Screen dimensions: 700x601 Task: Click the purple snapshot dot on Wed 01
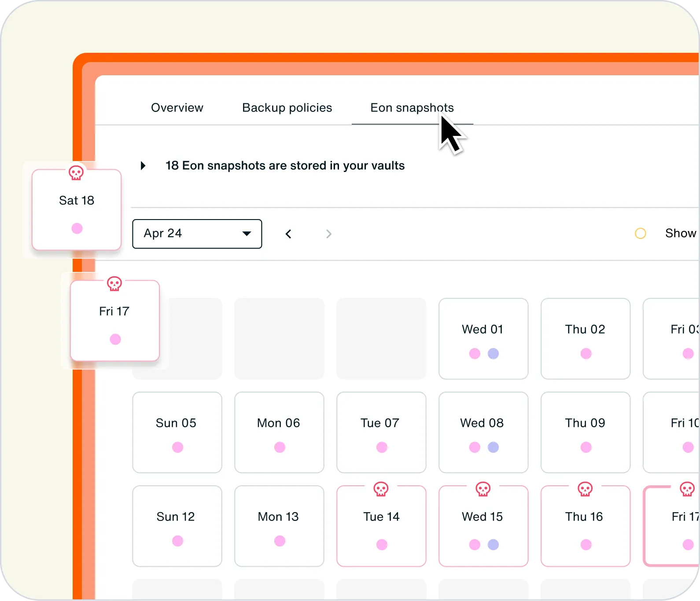[494, 354]
